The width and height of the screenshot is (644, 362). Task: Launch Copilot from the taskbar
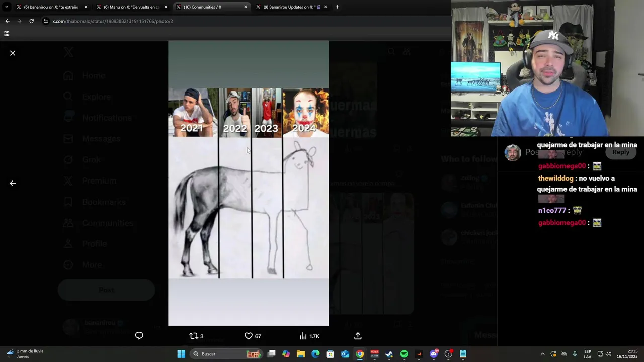click(286, 354)
